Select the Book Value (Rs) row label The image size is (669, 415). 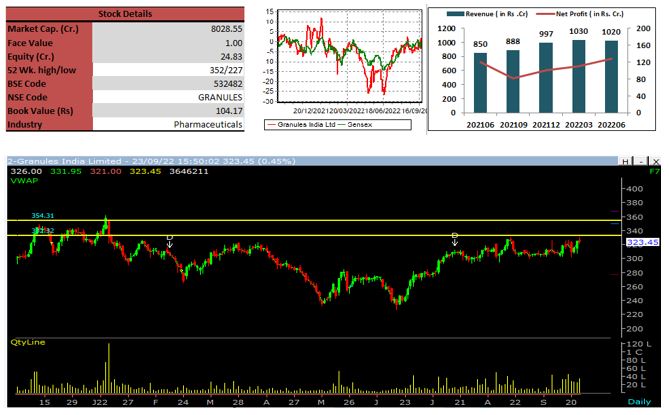40,111
